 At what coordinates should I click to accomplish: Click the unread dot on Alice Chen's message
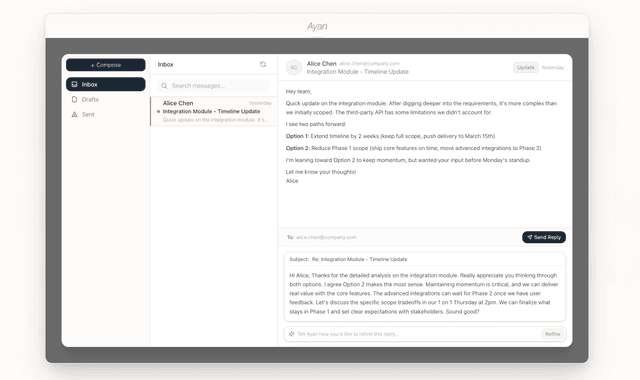click(x=158, y=111)
